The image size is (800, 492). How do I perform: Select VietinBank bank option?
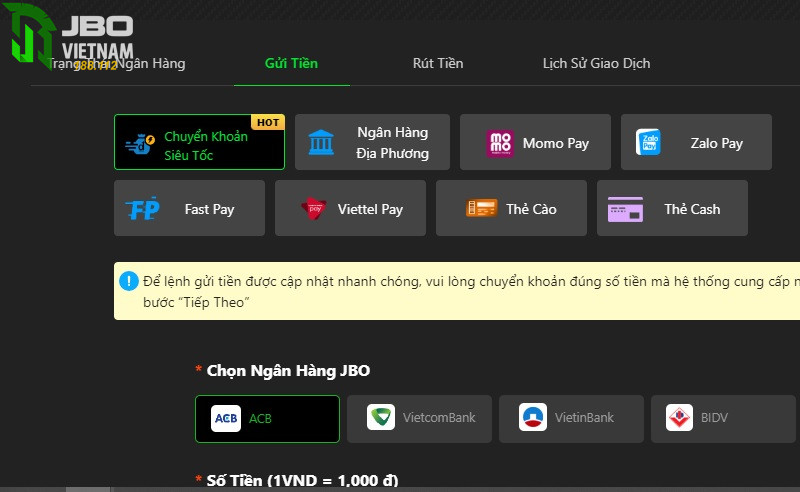[x=571, y=419]
